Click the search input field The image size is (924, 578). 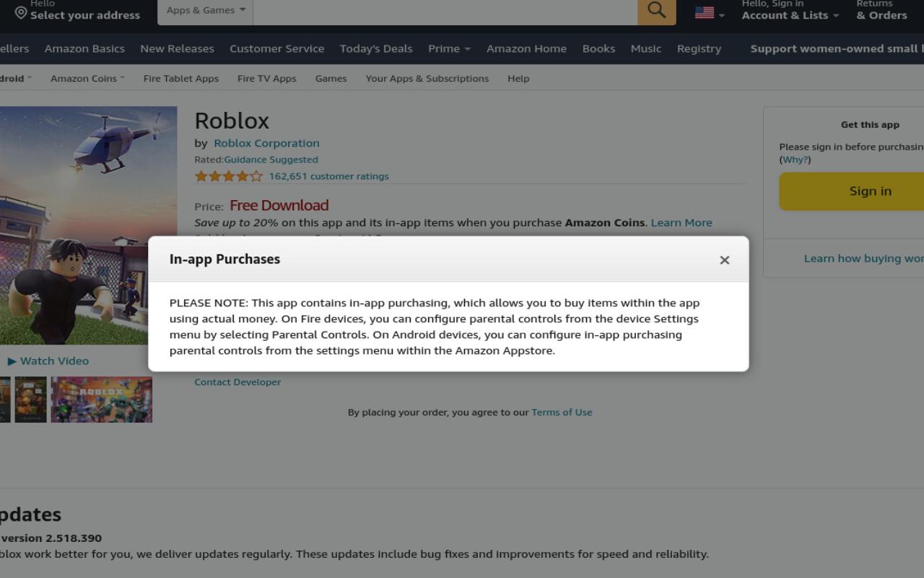(445, 11)
